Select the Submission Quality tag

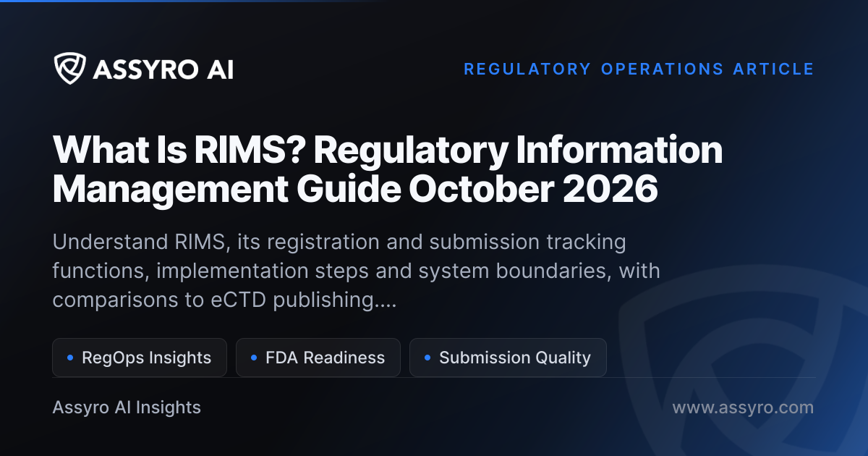point(508,358)
